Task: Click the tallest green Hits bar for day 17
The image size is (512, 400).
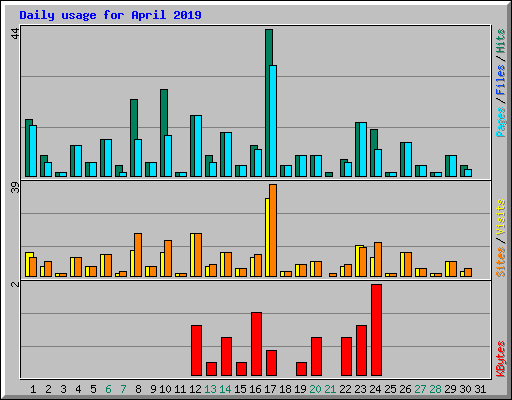Action: coord(269,103)
